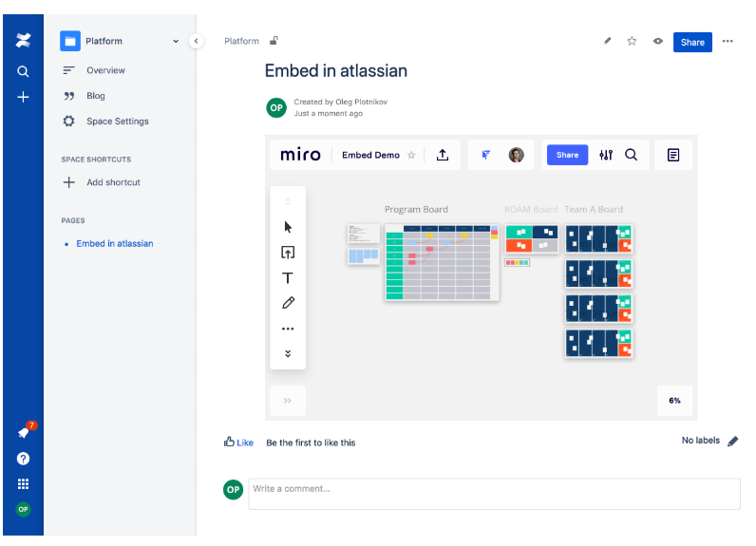Click the Miro export upload icon
Image resolution: width=756 pixels, height=546 pixels.
(x=443, y=155)
